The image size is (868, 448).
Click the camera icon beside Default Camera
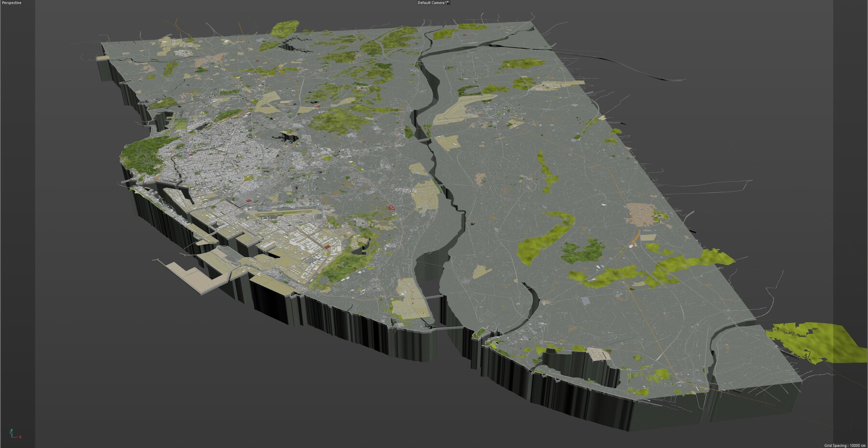click(447, 3)
